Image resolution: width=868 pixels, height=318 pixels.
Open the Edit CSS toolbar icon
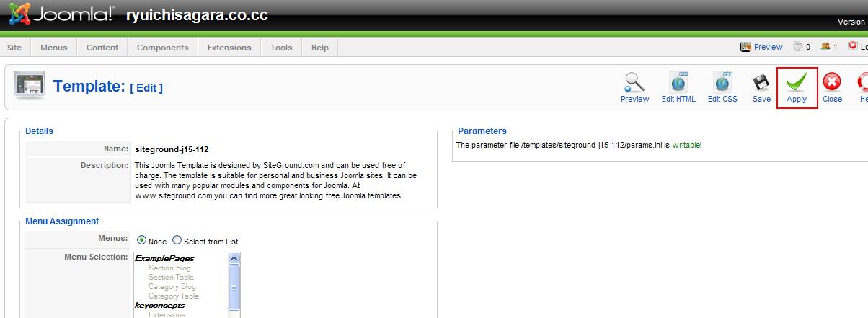[x=722, y=82]
